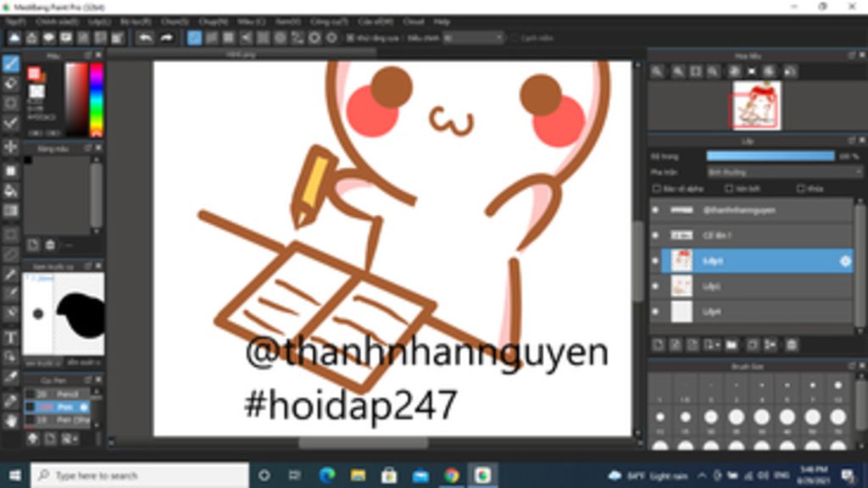Toggle visibility of the selected blue layer
This screenshot has height=488, width=868.
coord(656,261)
